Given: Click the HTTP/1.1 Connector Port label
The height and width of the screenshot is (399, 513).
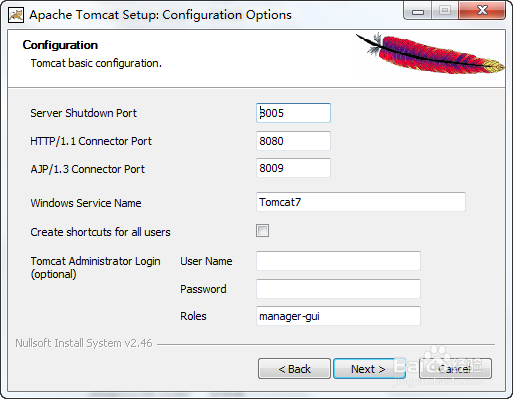Looking at the screenshot, I should point(91,141).
